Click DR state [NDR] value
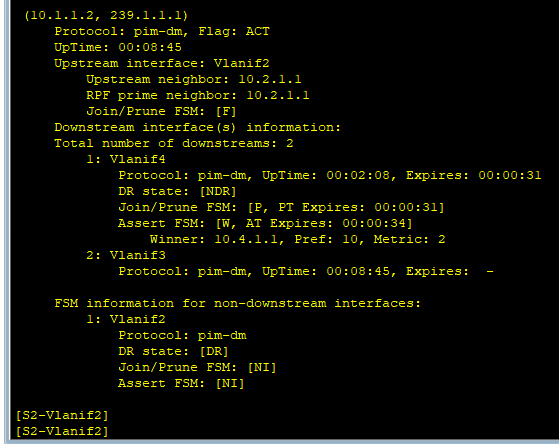This screenshot has width=559, height=444. 218,192
